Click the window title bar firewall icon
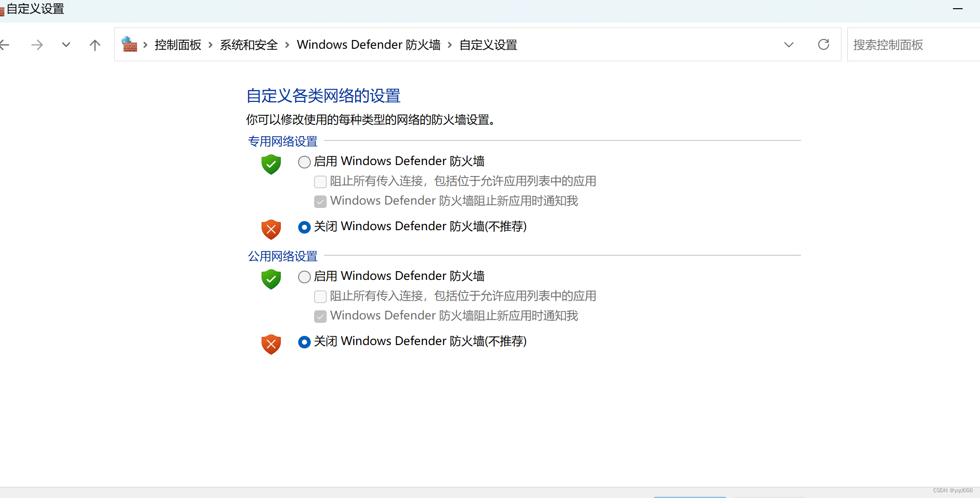Screen dimensions: 980x498 (x=2, y=11)
